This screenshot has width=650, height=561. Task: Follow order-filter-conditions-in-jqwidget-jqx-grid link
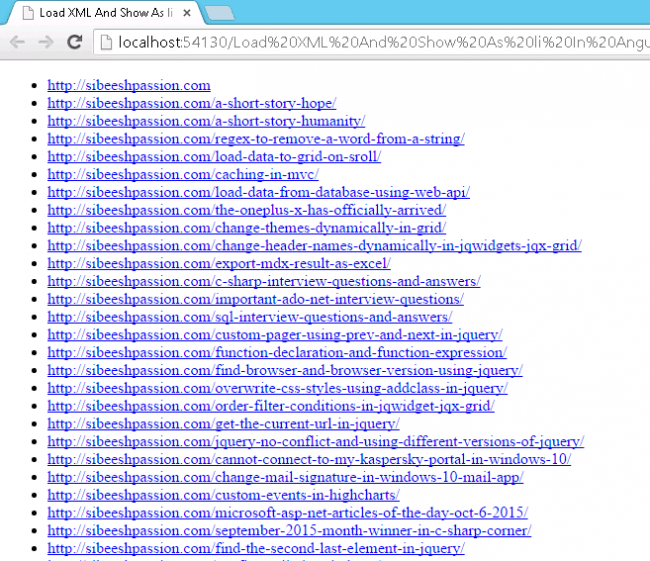click(x=271, y=406)
